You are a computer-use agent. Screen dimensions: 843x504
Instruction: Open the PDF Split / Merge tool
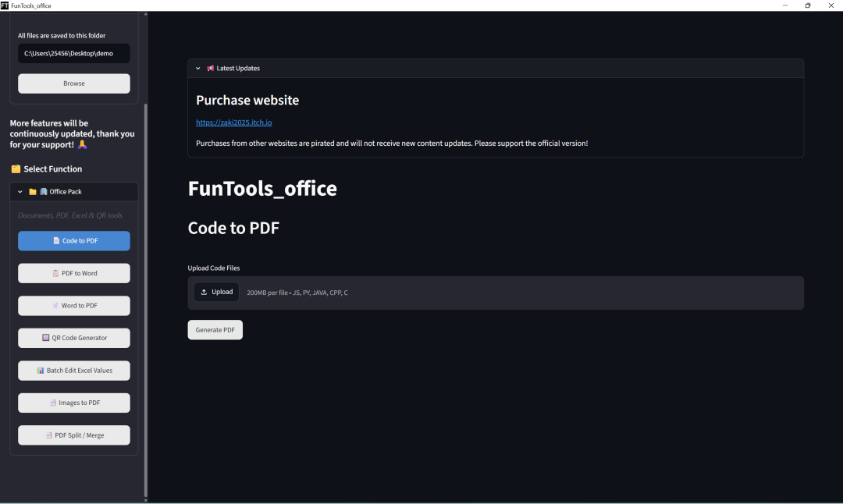click(74, 435)
